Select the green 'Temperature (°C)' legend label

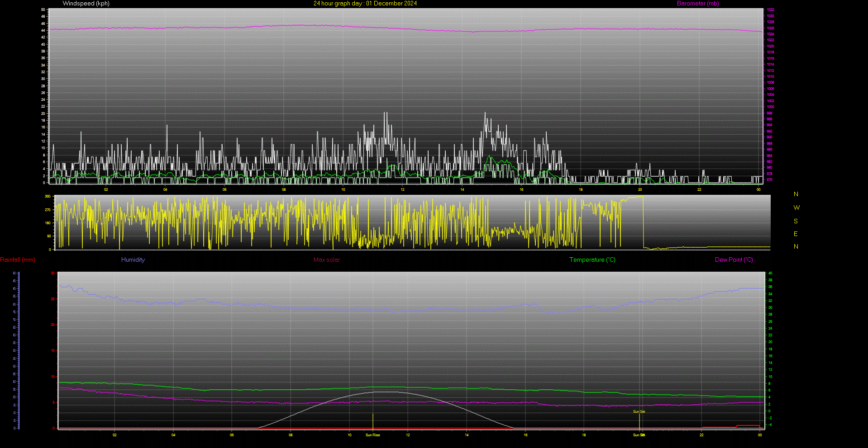(x=592, y=260)
